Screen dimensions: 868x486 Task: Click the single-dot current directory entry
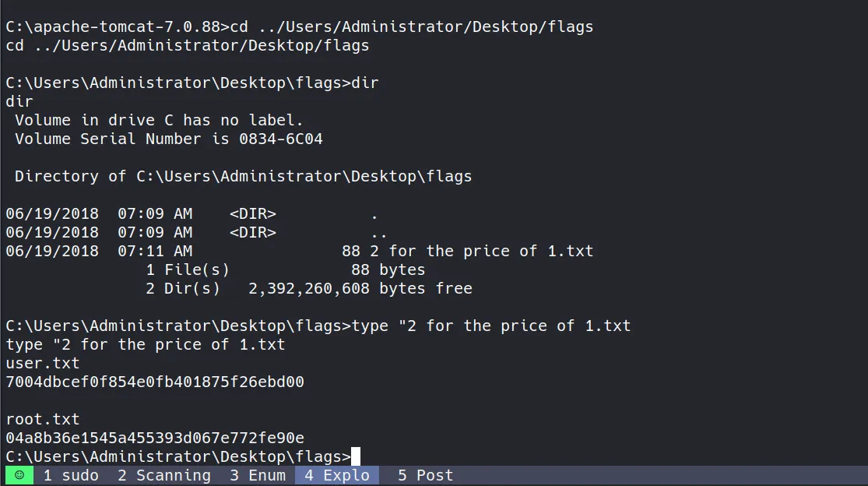(374, 213)
